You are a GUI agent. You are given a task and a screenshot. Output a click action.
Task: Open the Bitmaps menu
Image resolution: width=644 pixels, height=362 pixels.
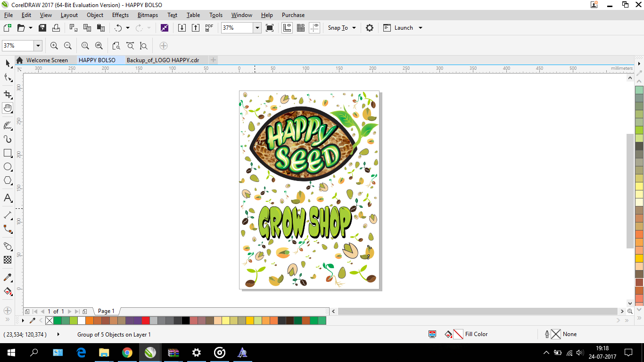click(148, 15)
